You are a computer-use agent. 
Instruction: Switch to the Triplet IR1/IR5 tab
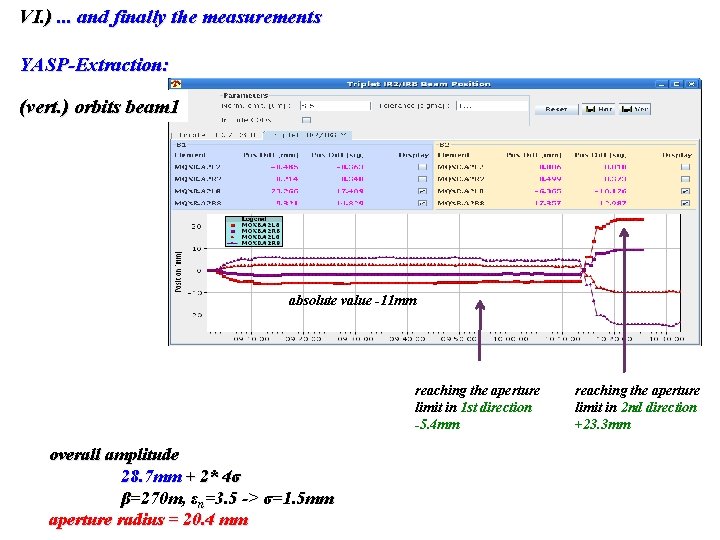[x=216, y=135]
